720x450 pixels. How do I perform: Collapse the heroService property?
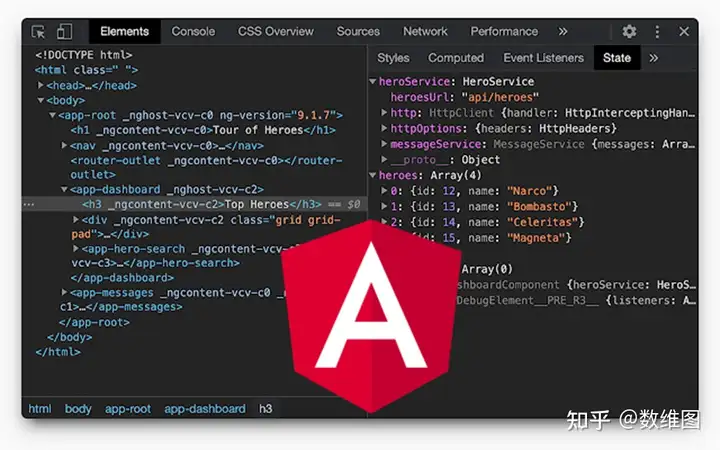tap(373, 81)
